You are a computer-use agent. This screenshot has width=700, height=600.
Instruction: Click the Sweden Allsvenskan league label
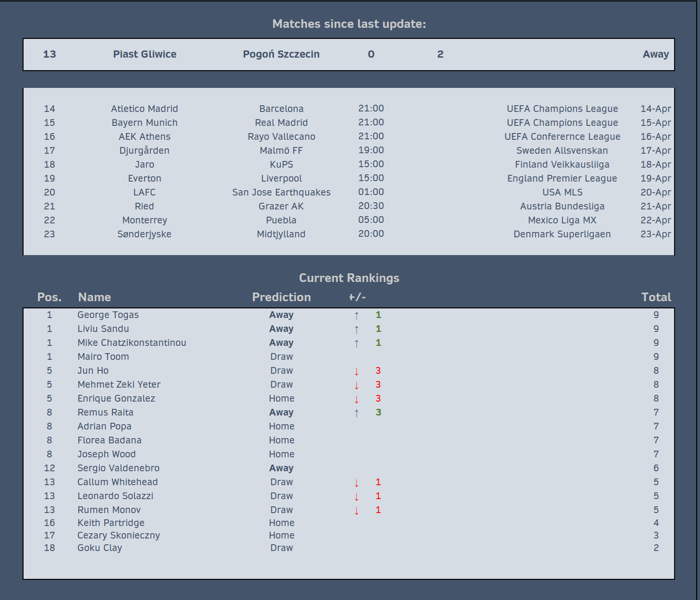click(x=562, y=150)
